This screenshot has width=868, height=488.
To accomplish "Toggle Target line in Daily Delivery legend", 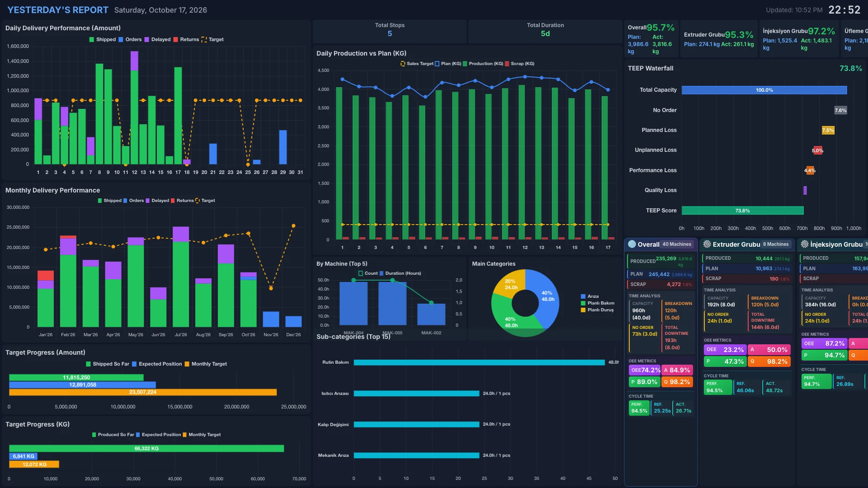I will pos(212,40).
